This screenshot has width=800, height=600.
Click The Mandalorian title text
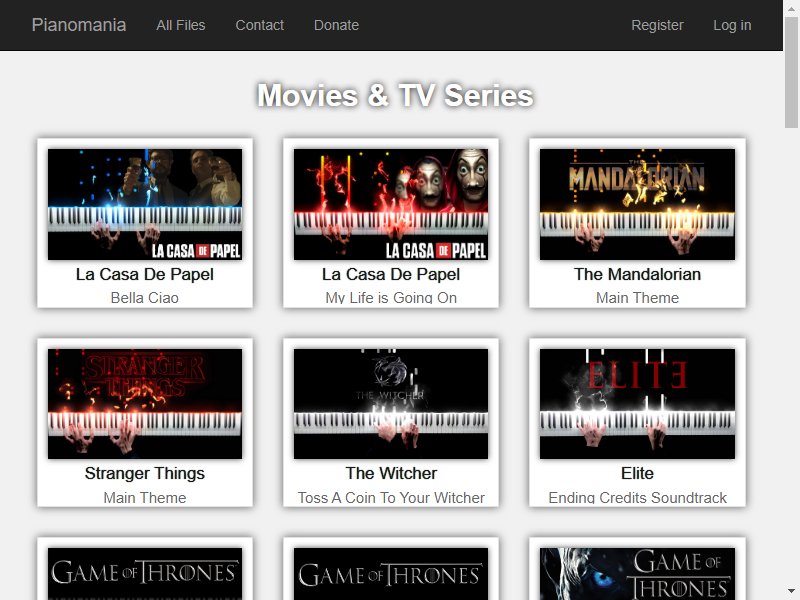[637, 274]
